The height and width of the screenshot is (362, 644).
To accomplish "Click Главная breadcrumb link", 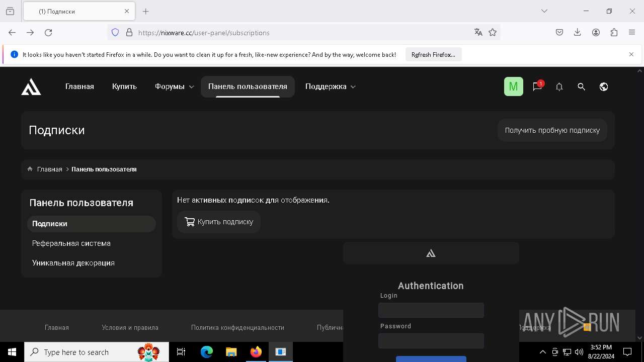I will [x=50, y=169].
